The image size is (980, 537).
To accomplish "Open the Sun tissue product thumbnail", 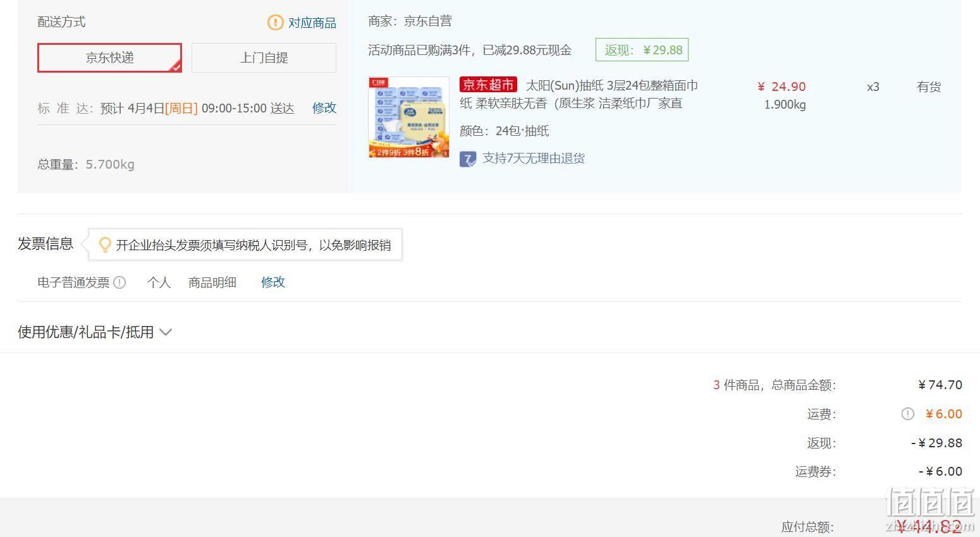I will pos(409,118).
